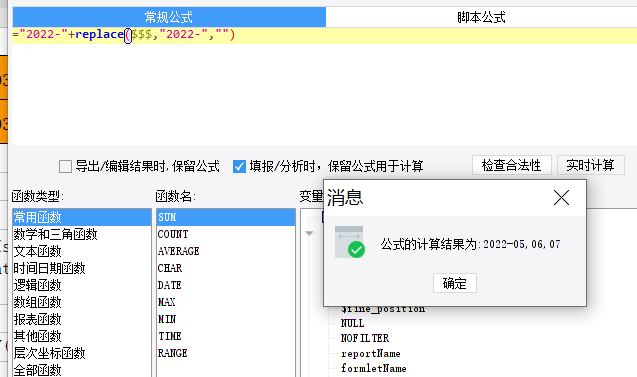Select DATE function name
This screenshot has width=637, height=377.
pyautogui.click(x=226, y=286)
